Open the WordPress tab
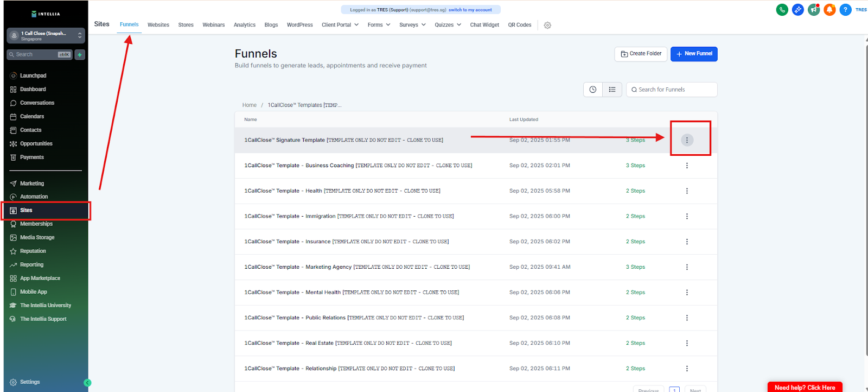The image size is (868, 392). 300,25
